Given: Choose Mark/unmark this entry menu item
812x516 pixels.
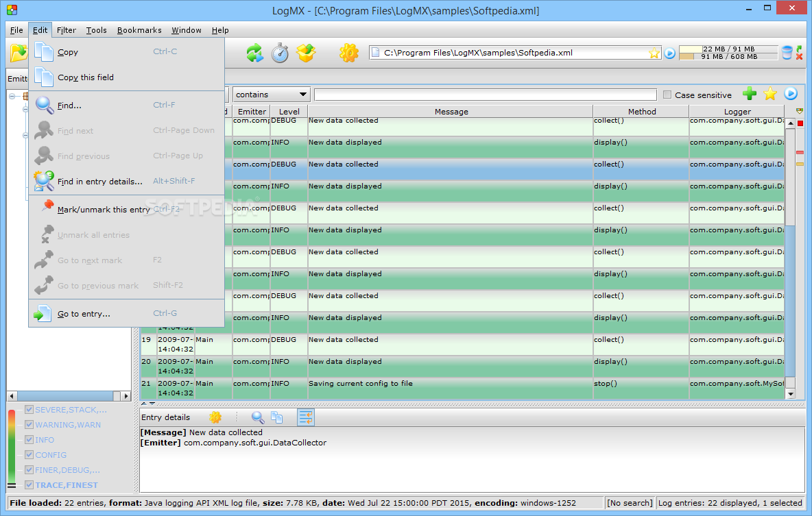Looking at the screenshot, I should (x=126, y=209).
